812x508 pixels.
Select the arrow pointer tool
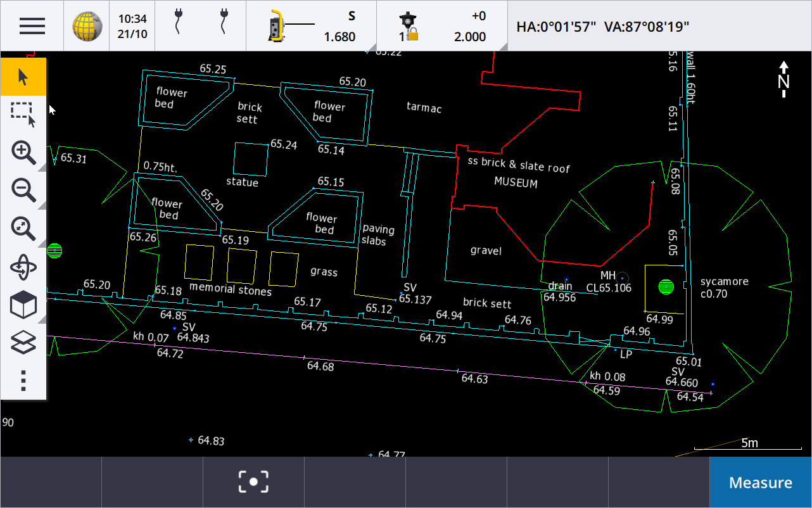point(23,77)
